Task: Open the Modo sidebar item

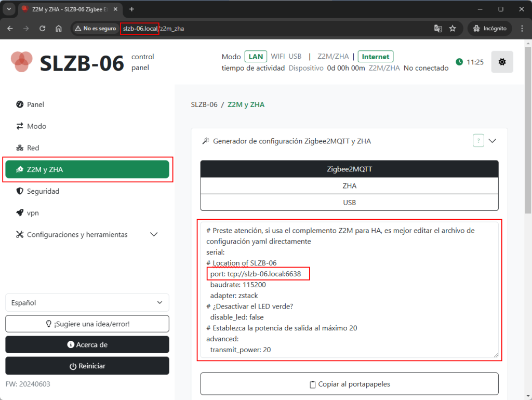Action: 36,126
